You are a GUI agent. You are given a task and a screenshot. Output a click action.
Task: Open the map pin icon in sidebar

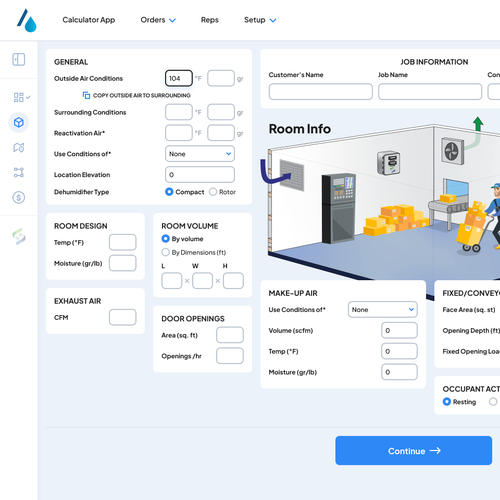pos(19,147)
